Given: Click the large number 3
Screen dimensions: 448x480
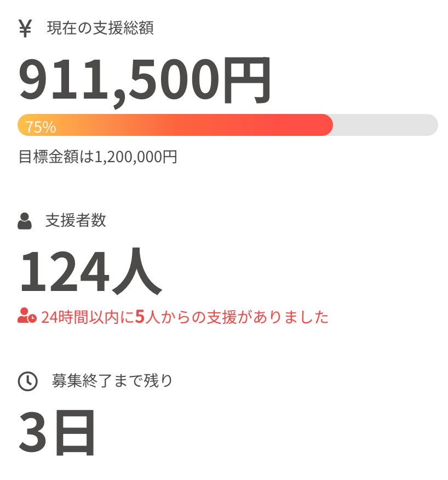Looking at the screenshot, I should click(x=34, y=432).
